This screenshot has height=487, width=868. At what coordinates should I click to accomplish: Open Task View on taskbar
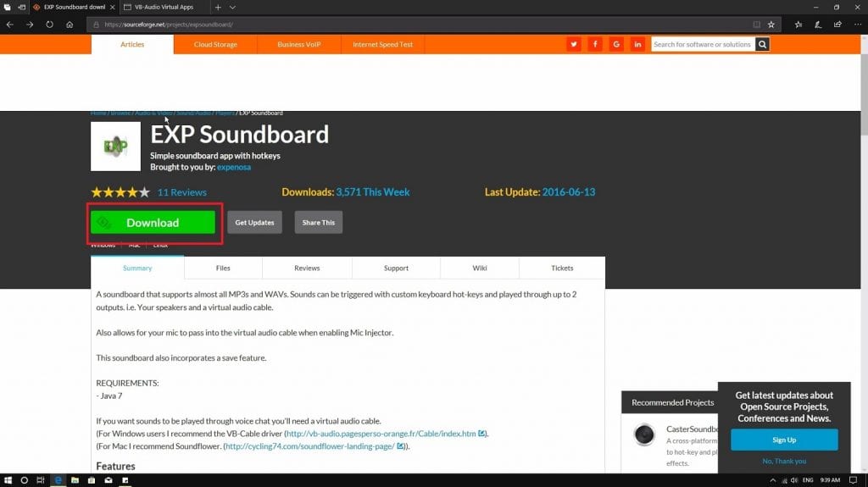(41, 480)
